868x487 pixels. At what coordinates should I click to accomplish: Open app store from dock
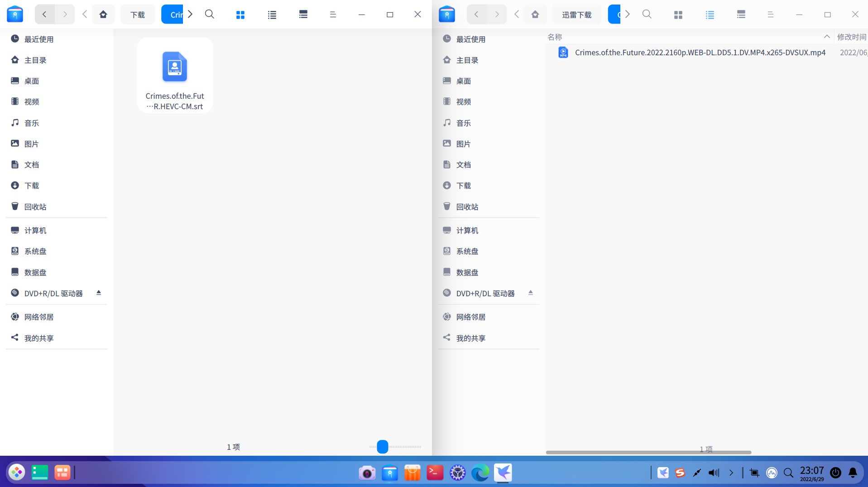point(412,473)
